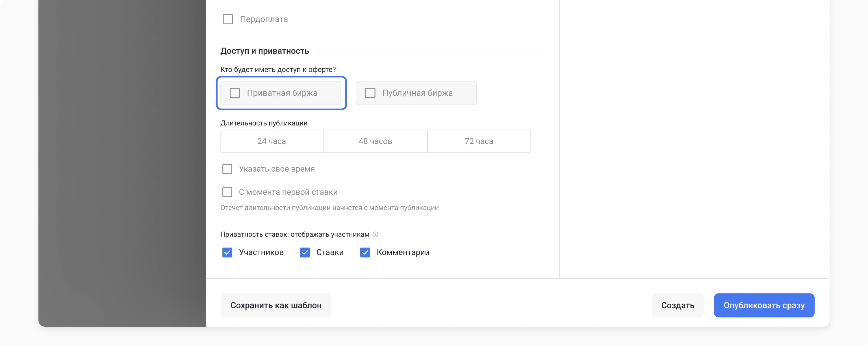Click the Доступ и приватность section heading

pyautogui.click(x=264, y=51)
